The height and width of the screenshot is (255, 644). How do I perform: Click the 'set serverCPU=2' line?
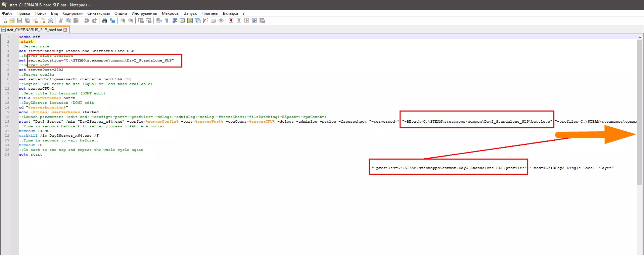click(36, 89)
